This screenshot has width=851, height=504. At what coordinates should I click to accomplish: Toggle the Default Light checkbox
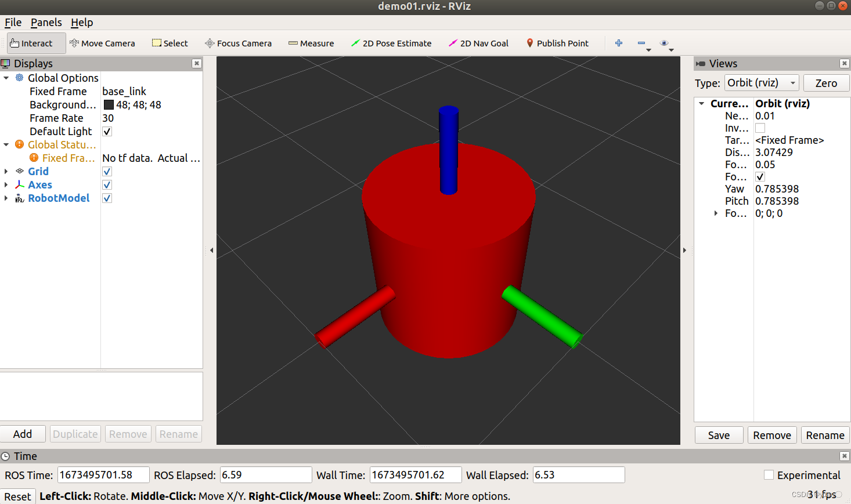click(107, 132)
